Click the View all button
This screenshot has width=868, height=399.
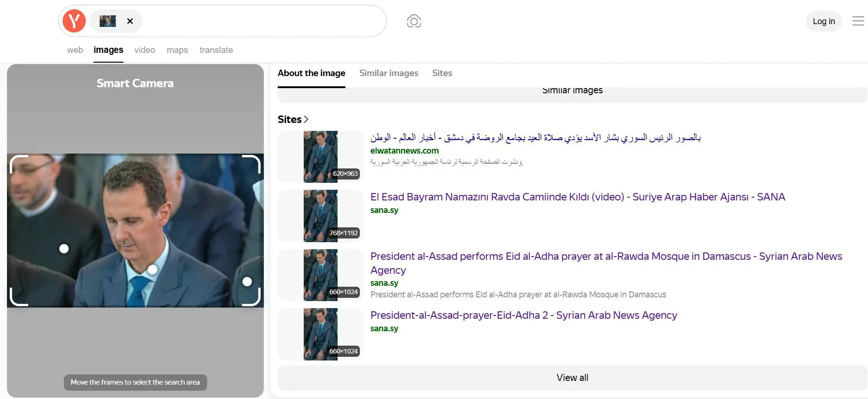coord(572,378)
